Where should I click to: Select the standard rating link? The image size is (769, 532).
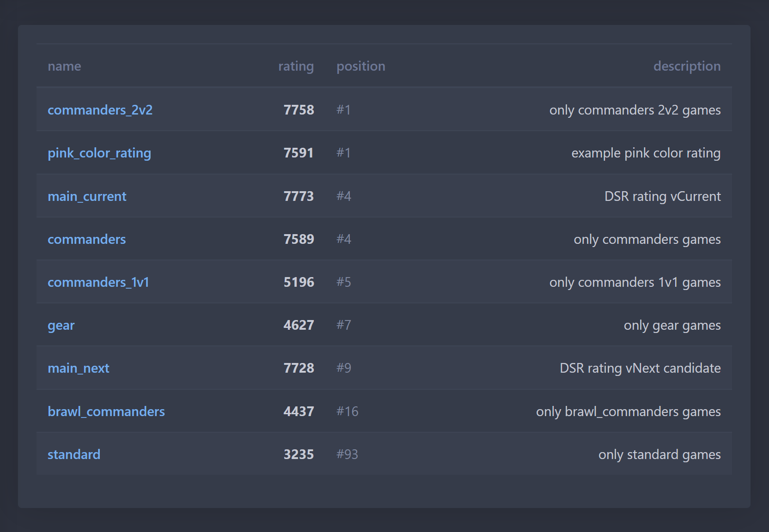click(74, 454)
